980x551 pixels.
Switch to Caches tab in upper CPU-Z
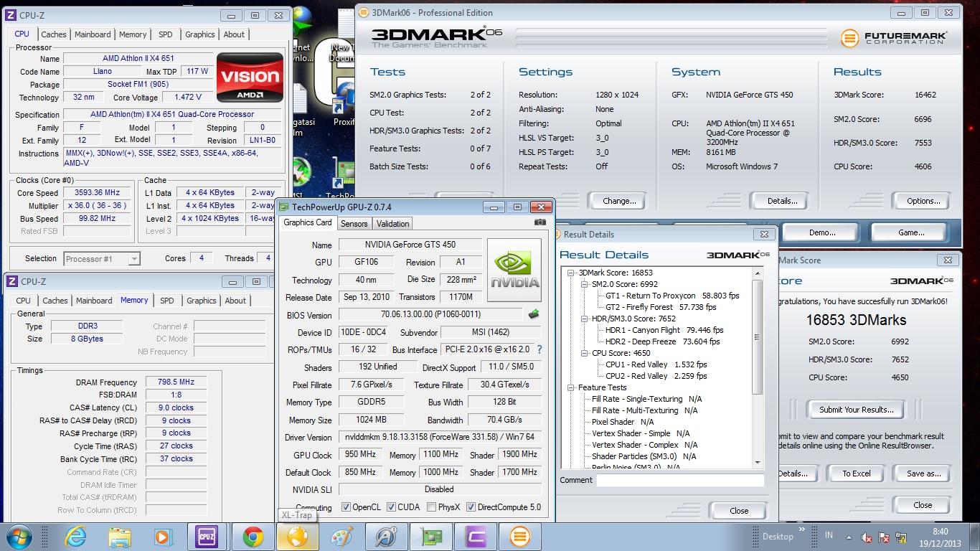[54, 34]
